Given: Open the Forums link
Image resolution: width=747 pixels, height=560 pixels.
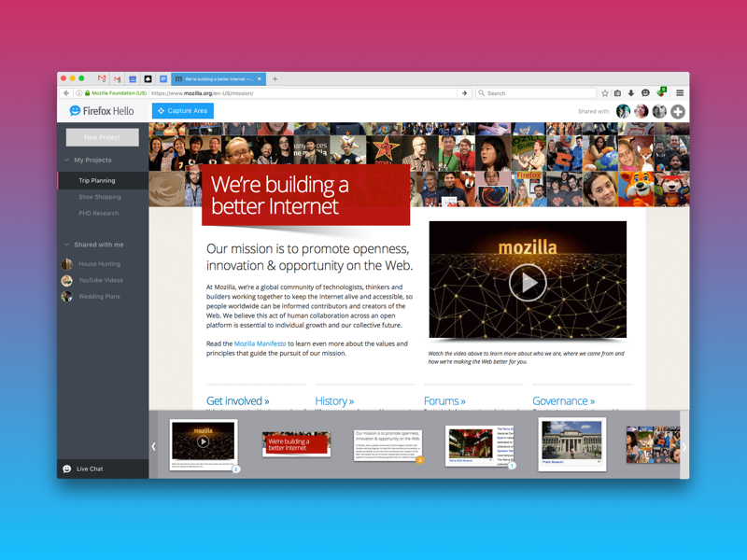Looking at the screenshot, I should pyautogui.click(x=444, y=401).
